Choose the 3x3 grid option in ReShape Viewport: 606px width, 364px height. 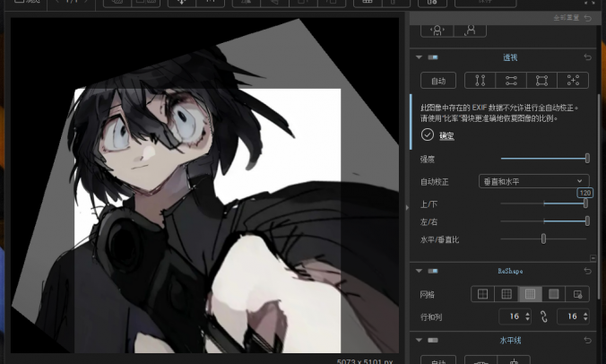pyautogui.click(x=506, y=293)
